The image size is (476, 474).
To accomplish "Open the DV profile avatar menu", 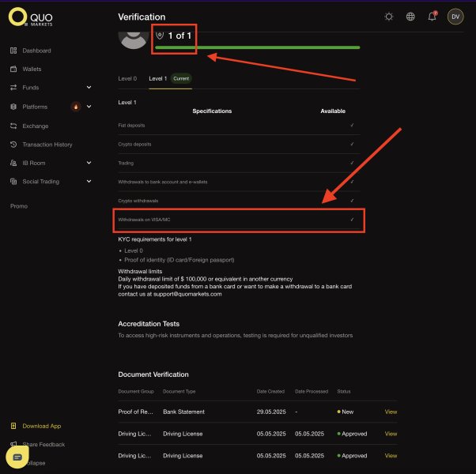I will click(x=455, y=17).
